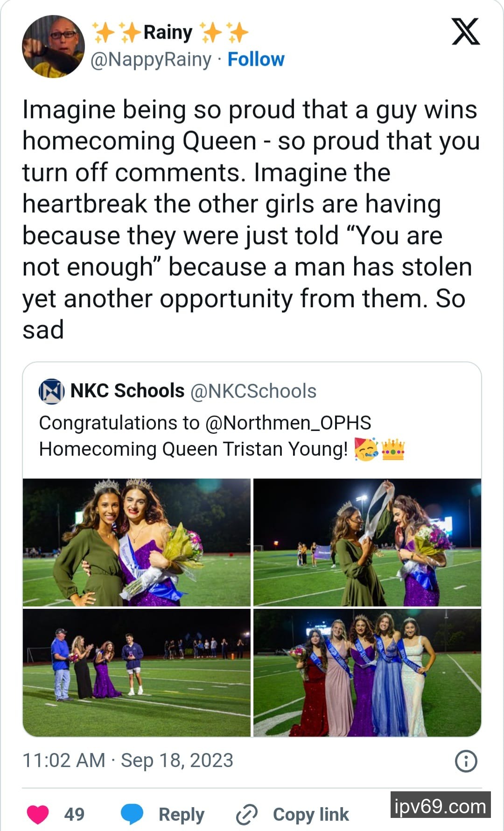Click the chain link icon
504x831 pixels.
[x=246, y=815]
